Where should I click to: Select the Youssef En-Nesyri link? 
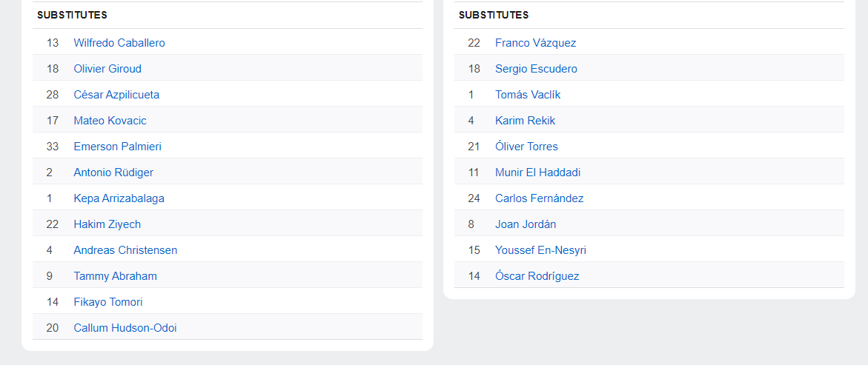[x=540, y=250]
